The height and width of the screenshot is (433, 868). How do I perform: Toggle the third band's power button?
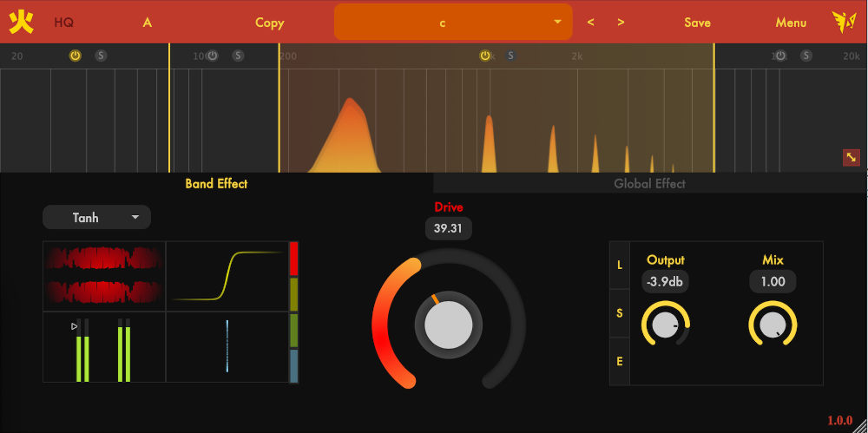pos(485,56)
